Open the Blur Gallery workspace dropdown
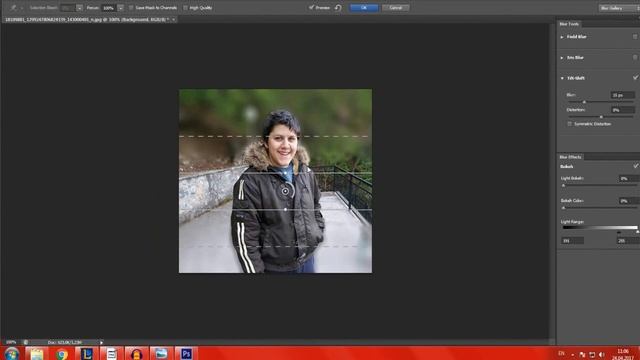The width and height of the screenshot is (640, 360). point(619,8)
